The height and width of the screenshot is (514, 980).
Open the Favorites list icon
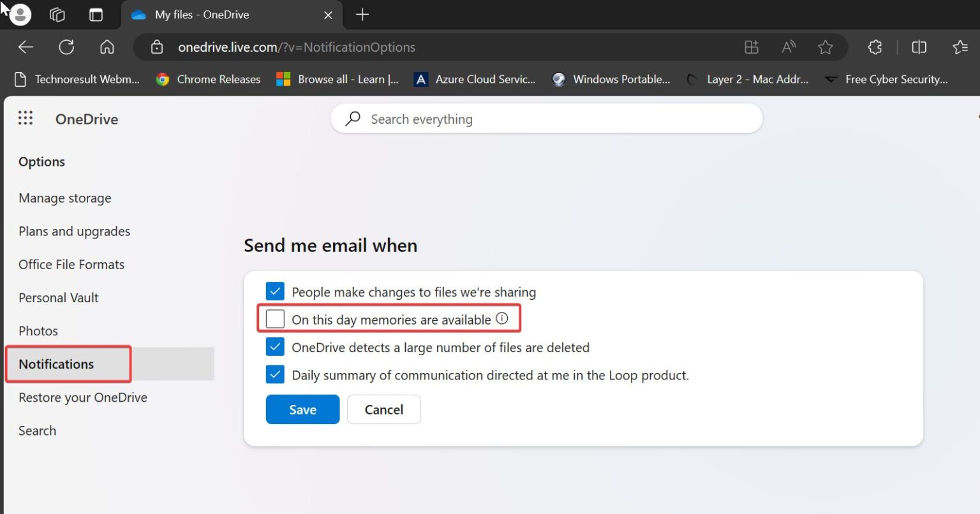coord(960,47)
